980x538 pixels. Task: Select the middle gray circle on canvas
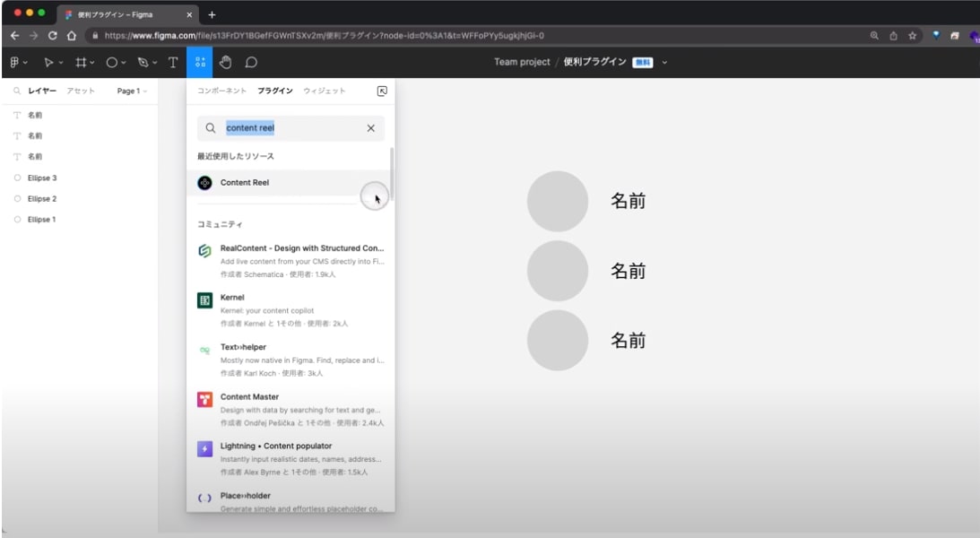click(558, 271)
